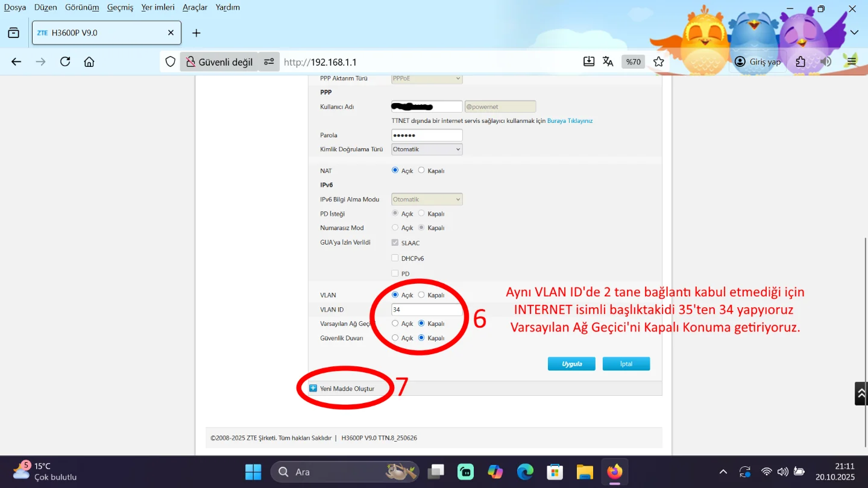This screenshot has height=488, width=868.
Task: Open the browser home page icon
Action: click(89, 61)
